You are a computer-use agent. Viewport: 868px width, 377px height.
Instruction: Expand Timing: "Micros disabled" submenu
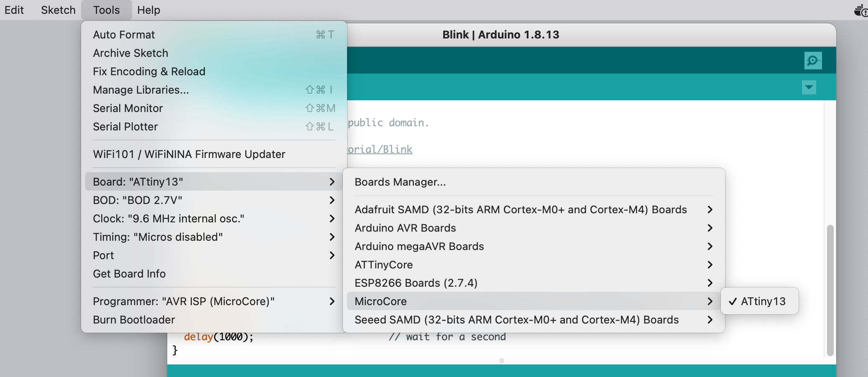[x=214, y=237]
